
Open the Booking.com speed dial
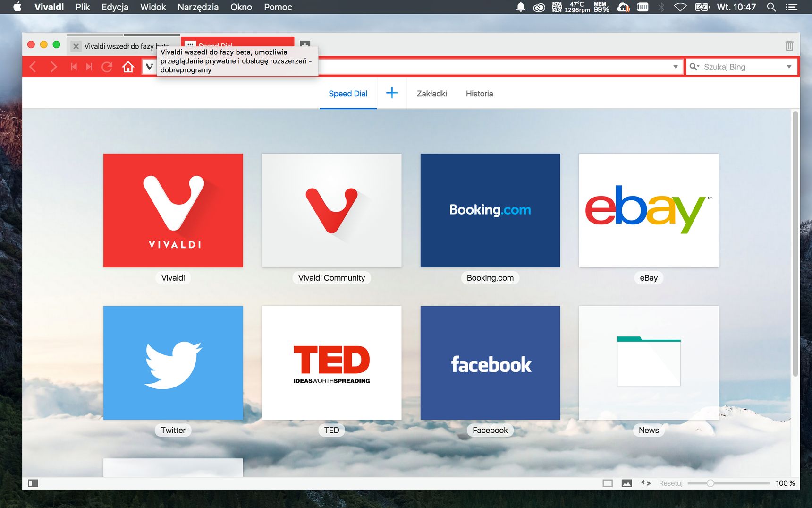click(x=490, y=210)
